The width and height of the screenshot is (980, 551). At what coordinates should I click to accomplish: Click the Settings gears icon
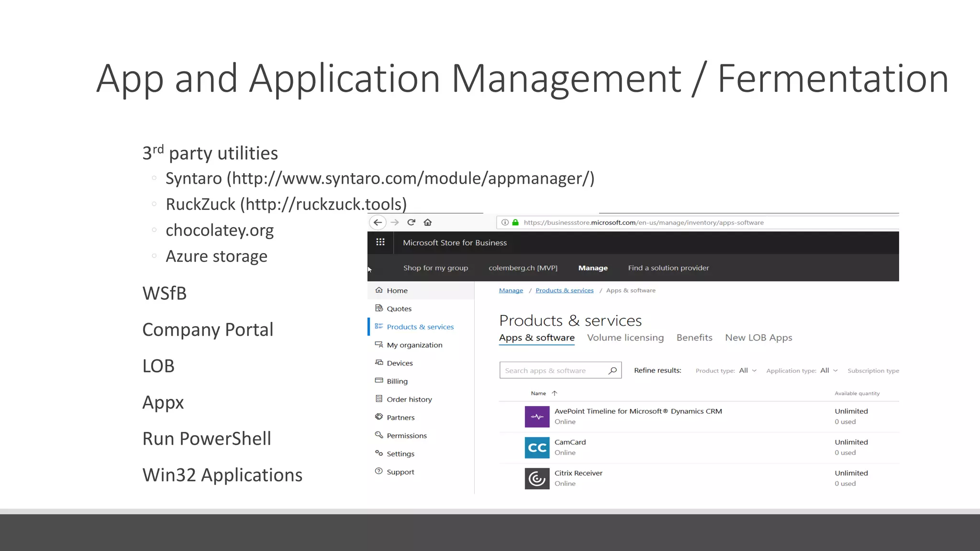tap(379, 453)
